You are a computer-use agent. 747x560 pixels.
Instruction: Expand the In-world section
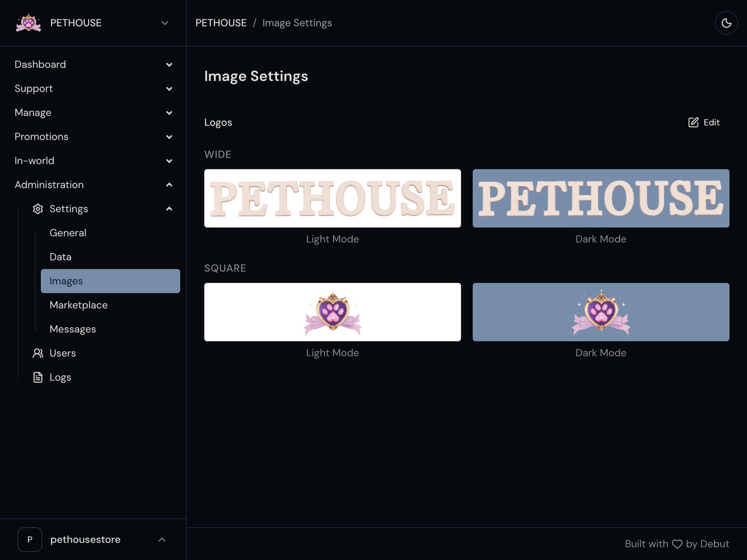(169, 161)
